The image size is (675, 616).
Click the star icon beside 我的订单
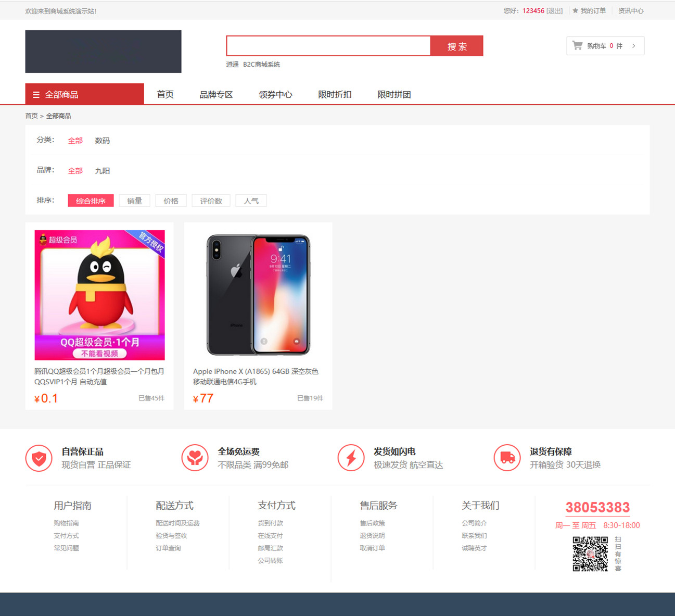point(575,10)
